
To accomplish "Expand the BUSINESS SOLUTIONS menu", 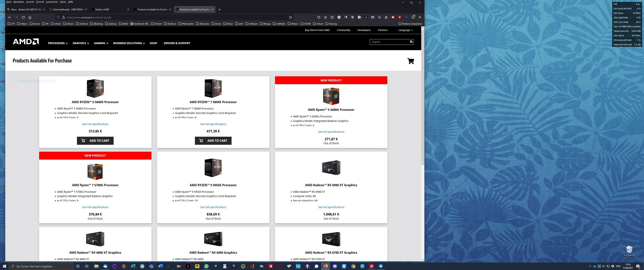I will [129, 43].
